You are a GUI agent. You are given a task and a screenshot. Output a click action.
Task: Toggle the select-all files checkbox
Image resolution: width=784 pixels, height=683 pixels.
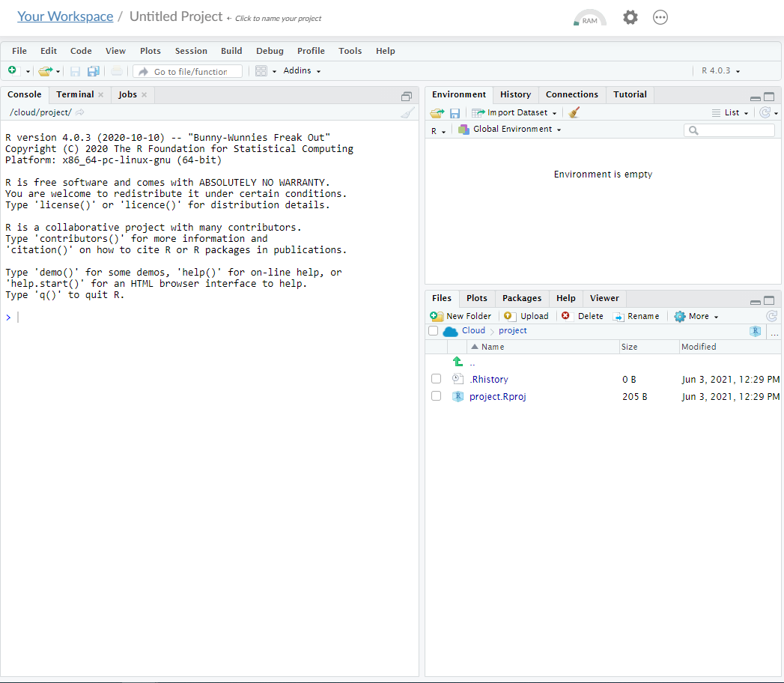click(433, 330)
